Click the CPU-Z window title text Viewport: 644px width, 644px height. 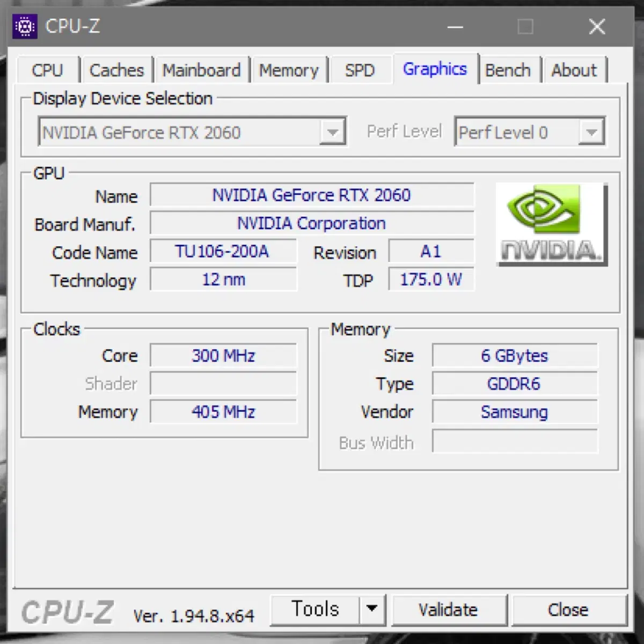coord(72,26)
